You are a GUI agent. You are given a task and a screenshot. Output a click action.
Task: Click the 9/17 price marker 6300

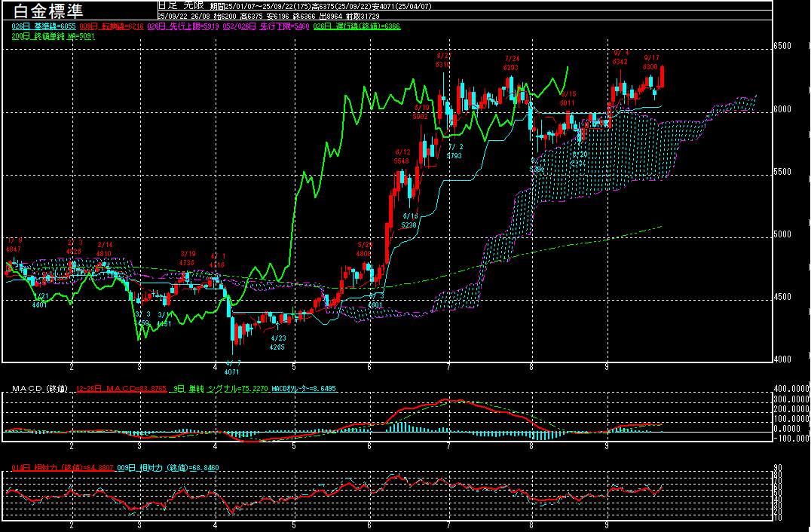652,66
